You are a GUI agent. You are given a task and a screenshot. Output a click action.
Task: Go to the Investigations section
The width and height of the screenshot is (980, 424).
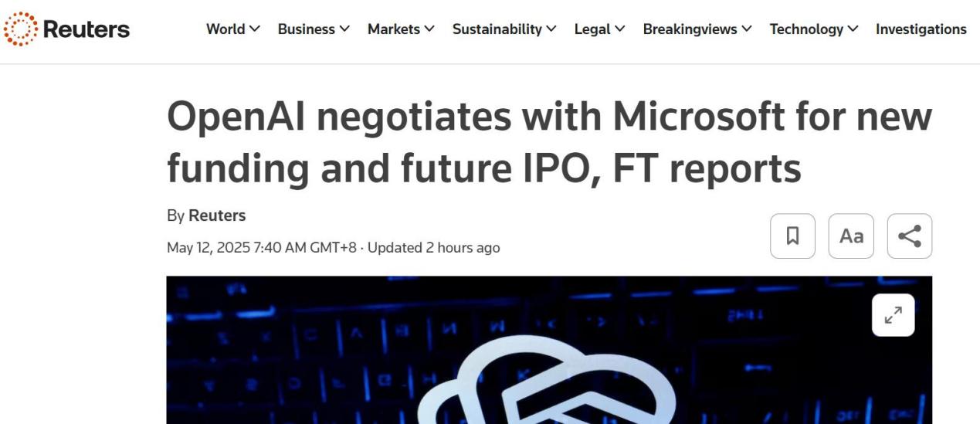coord(921,29)
